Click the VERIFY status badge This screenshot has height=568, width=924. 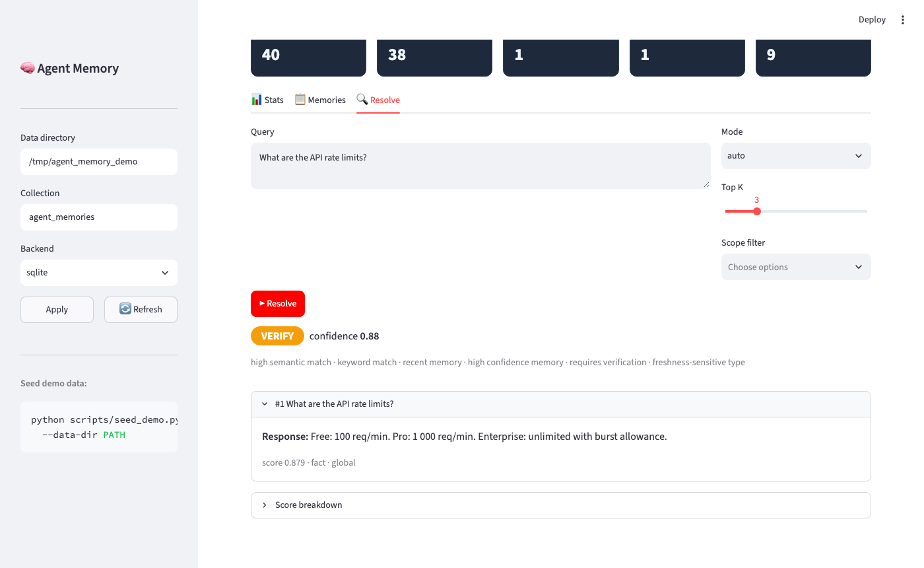277,336
